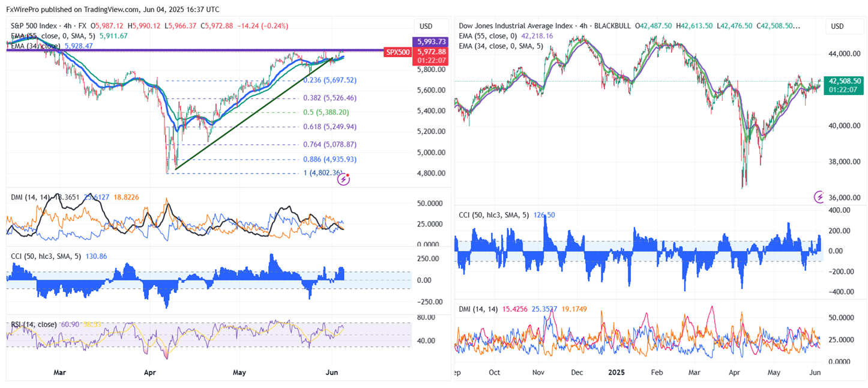Click the Feb label on Dow Jones time axis
The image size is (868, 388).
point(657,372)
